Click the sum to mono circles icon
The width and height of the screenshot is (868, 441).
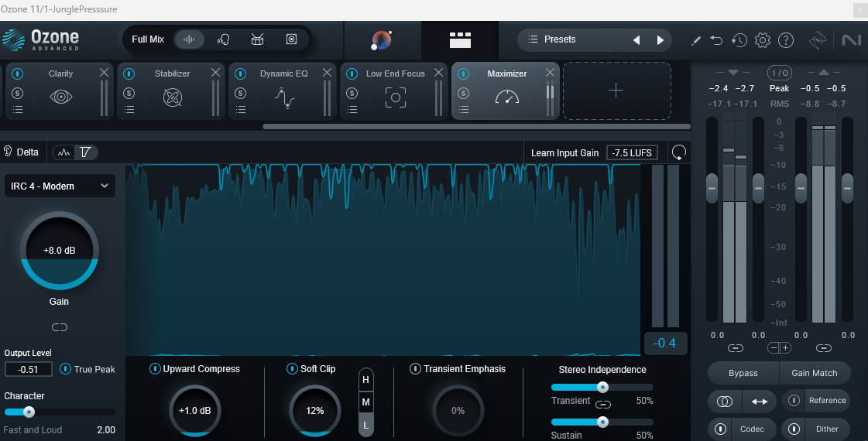pos(725,402)
